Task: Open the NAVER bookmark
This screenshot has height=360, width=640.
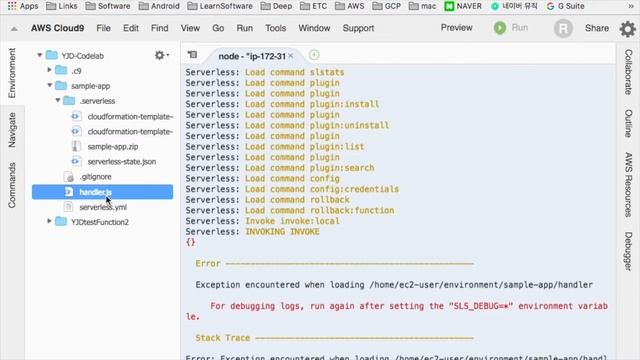Action: click(463, 6)
